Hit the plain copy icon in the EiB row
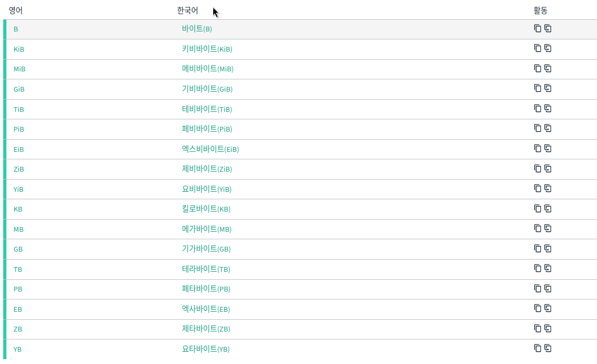The width and height of the screenshot is (597, 364). tap(537, 148)
